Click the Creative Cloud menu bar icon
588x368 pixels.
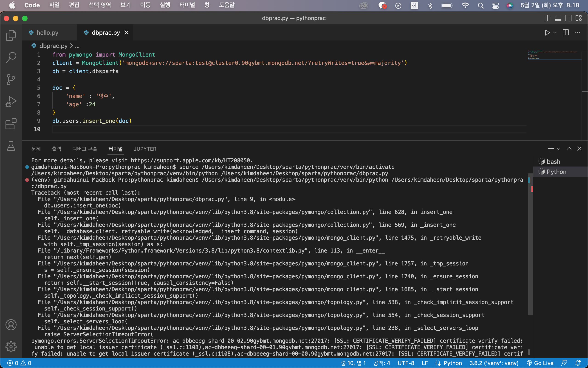pos(364,5)
